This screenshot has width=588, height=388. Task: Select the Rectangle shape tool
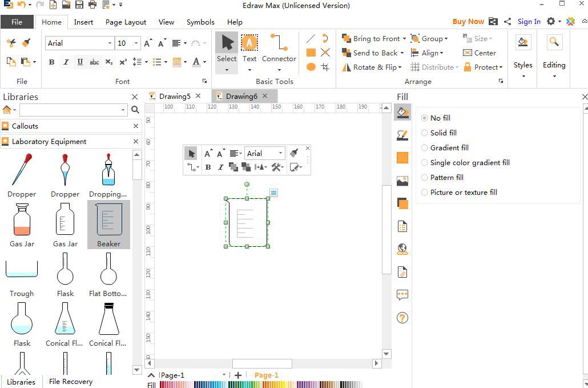[x=311, y=53]
